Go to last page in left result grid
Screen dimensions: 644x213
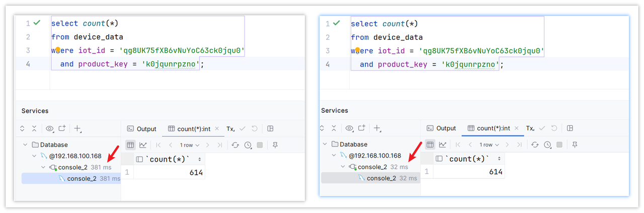220,145
